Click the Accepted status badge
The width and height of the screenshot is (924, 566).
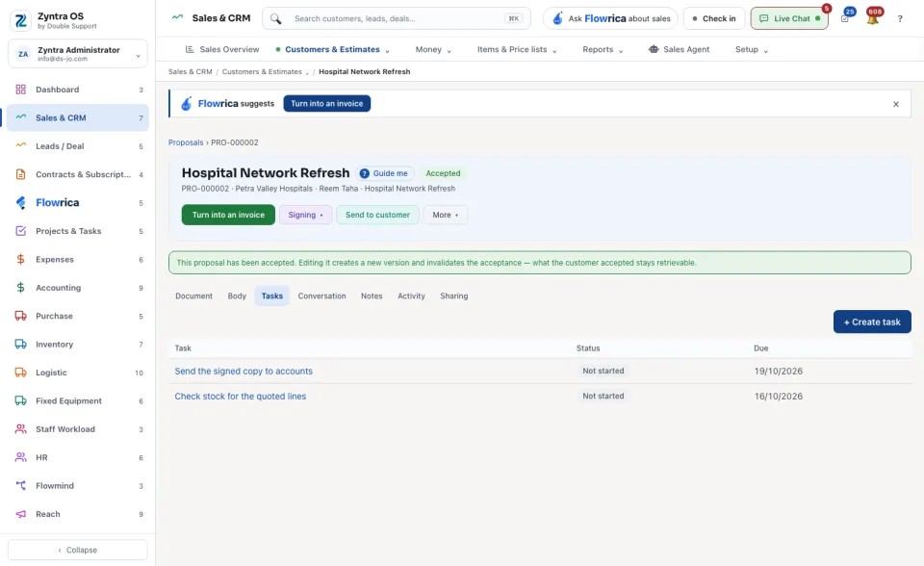click(443, 173)
